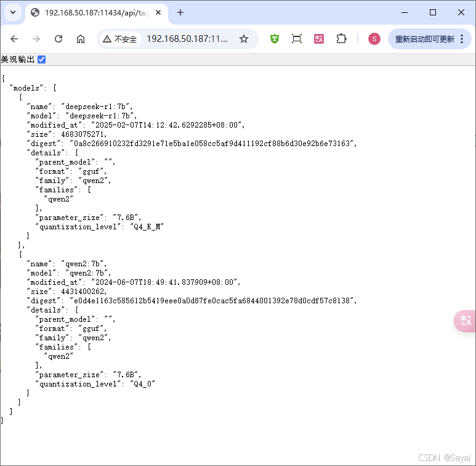Viewport: 476px width, 466px height.
Task: Open the green shield extension
Action: click(x=275, y=39)
